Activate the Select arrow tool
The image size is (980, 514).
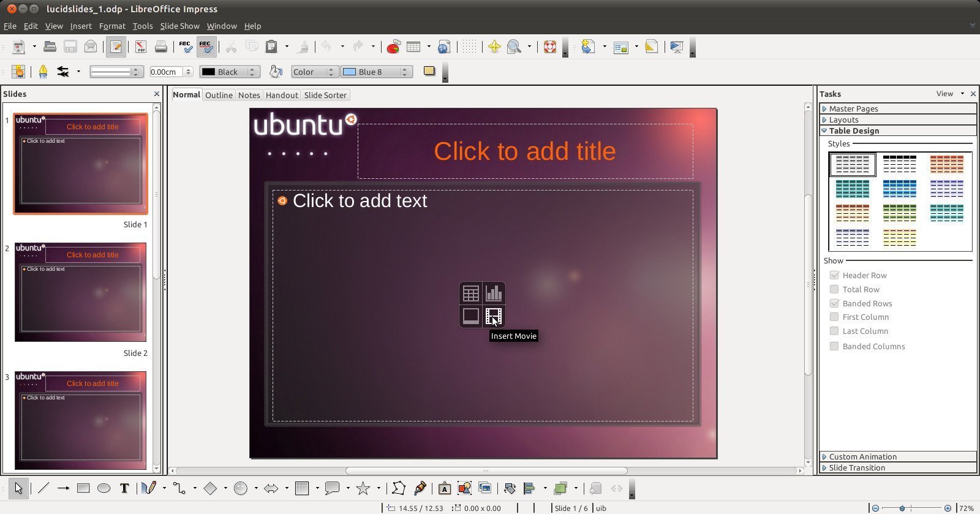click(18, 488)
